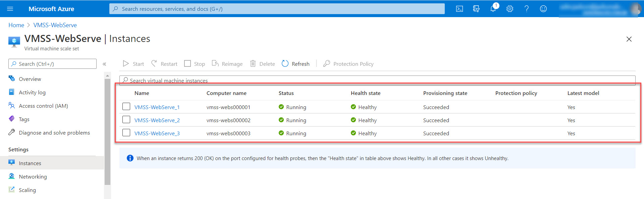Open the feedback smiley icon
644x199 pixels.
[543, 9]
